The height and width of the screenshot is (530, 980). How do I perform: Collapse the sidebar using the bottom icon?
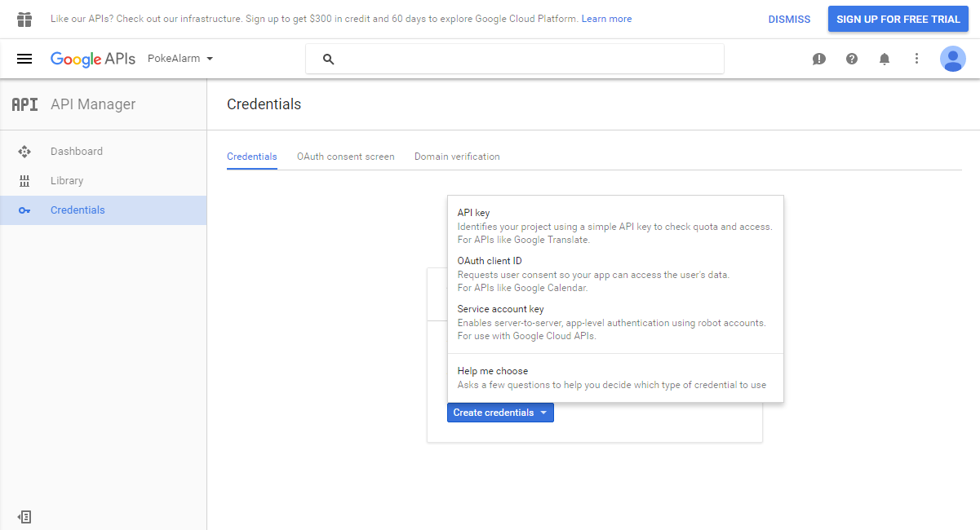coord(24,516)
